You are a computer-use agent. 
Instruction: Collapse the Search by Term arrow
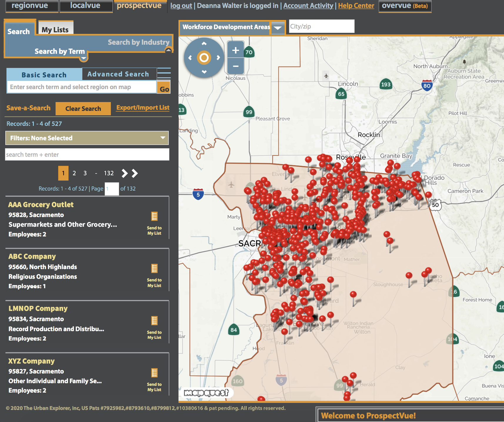(84, 58)
